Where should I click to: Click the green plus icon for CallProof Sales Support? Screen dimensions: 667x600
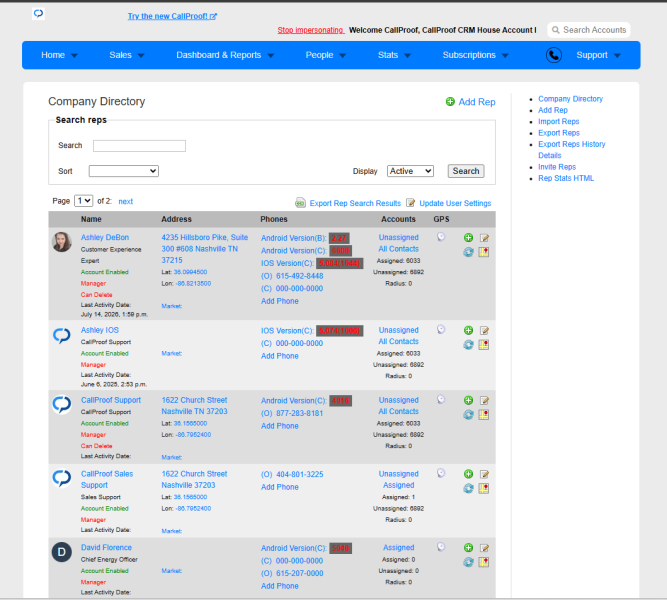(x=468, y=474)
